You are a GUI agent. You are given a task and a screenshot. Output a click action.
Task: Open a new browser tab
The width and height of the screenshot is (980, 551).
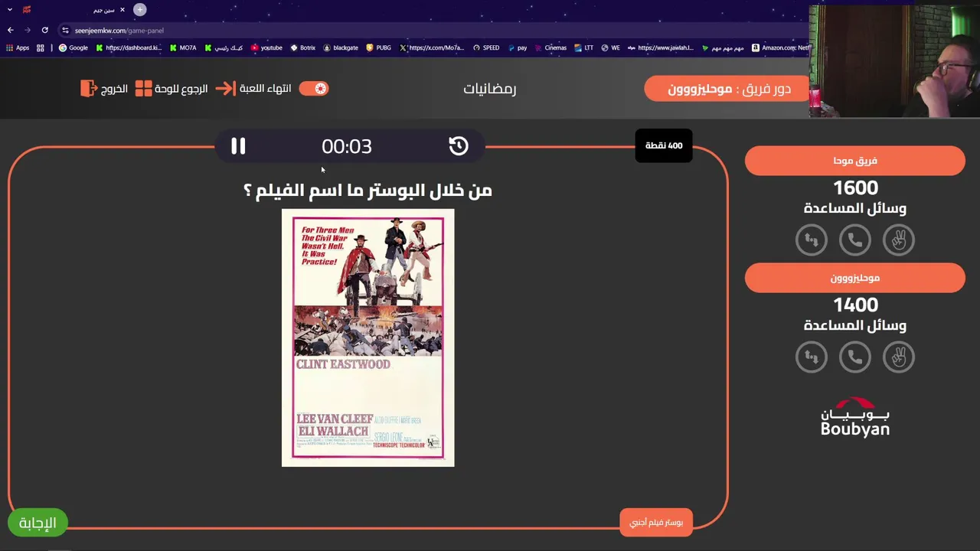pos(140,10)
